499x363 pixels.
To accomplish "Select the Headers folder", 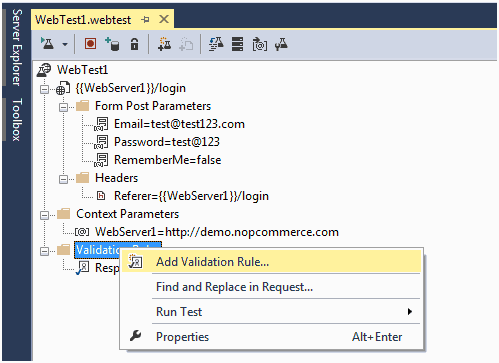I will click(116, 178).
